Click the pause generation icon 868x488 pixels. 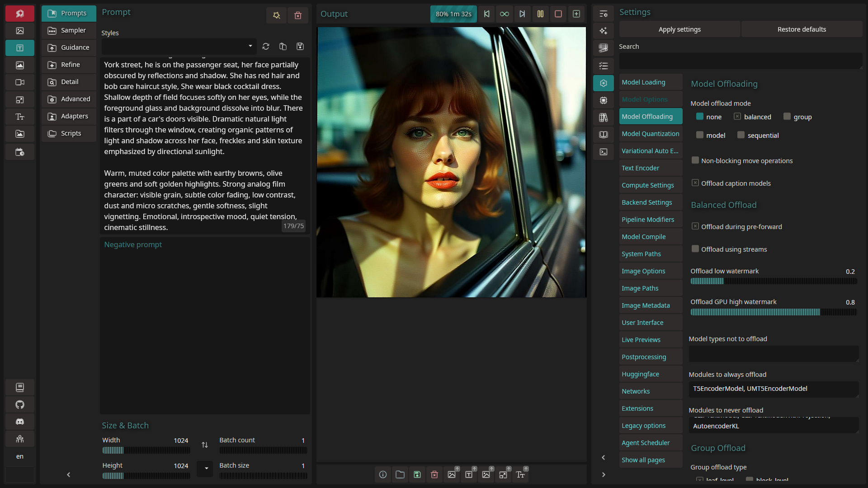(x=540, y=14)
